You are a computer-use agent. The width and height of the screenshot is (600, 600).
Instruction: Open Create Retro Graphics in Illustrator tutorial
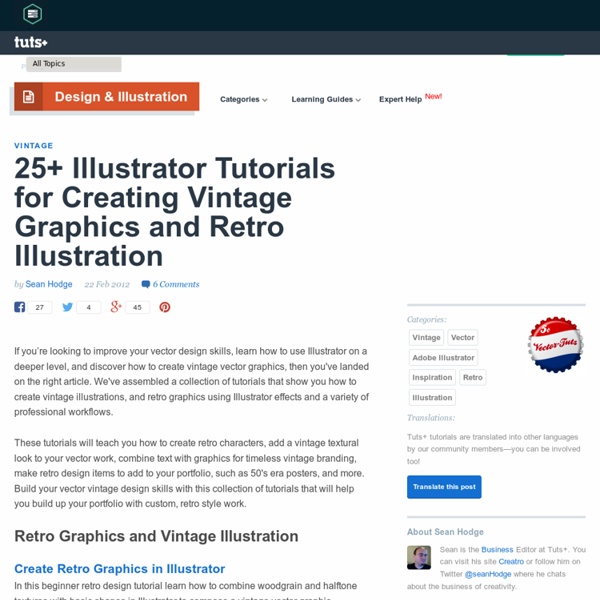(x=119, y=569)
